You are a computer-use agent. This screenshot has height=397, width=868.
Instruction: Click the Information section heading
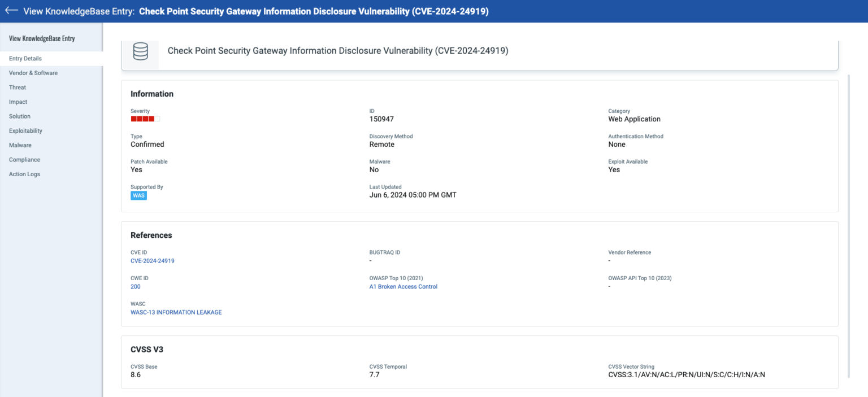152,94
